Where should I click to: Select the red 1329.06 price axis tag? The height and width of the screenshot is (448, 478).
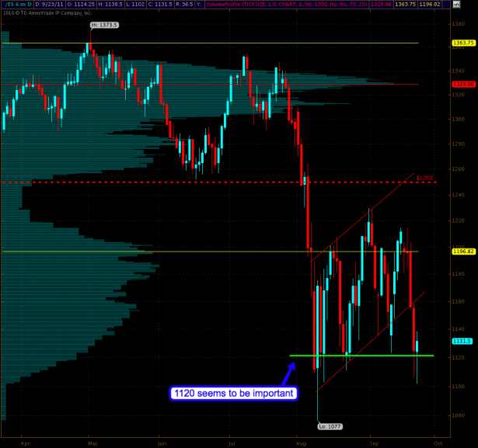click(463, 85)
